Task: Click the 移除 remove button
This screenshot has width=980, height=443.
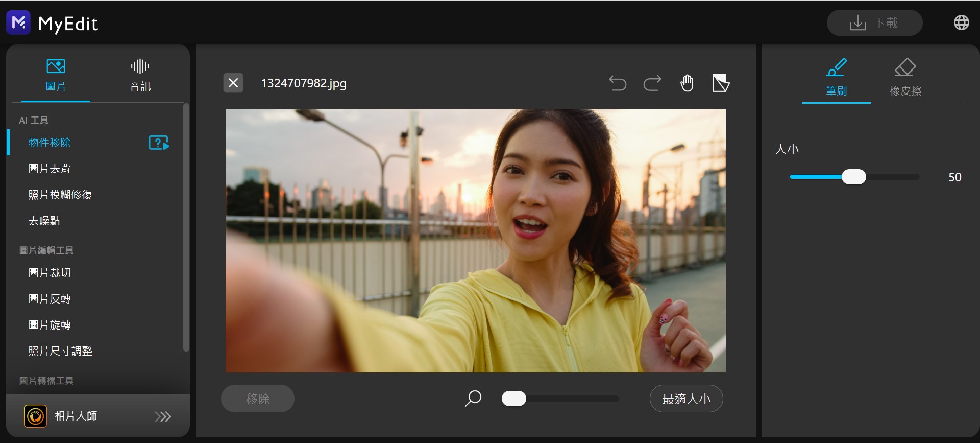Action: pyautogui.click(x=258, y=399)
